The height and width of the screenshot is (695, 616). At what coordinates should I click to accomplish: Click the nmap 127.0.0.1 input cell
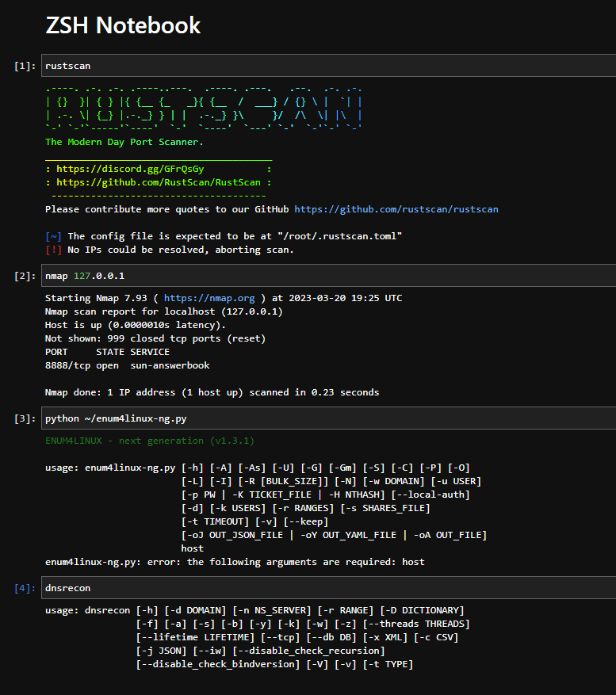coord(329,276)
